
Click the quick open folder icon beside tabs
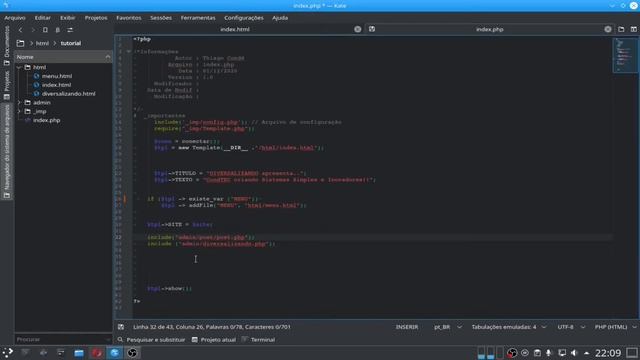tap(621, 29)
